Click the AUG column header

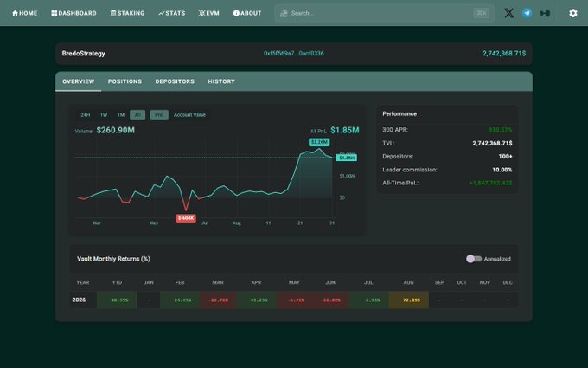point(409,282)
